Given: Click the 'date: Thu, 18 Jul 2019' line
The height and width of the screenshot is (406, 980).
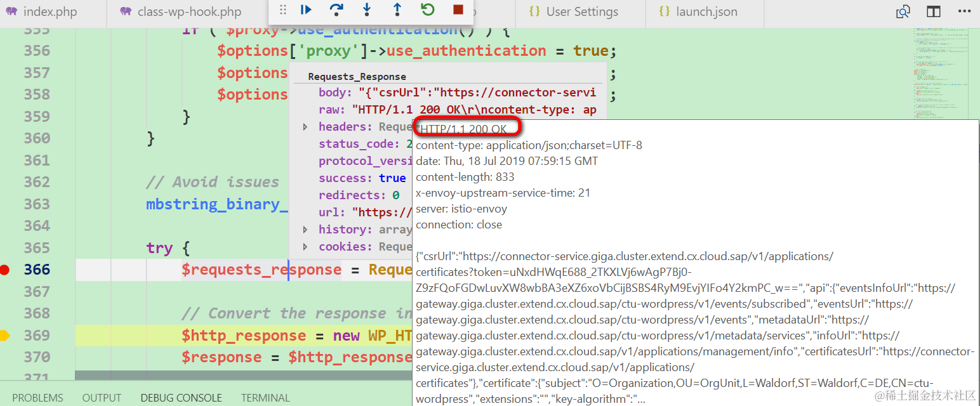Looking at the screenshot, I should click(x=507, y=161).
